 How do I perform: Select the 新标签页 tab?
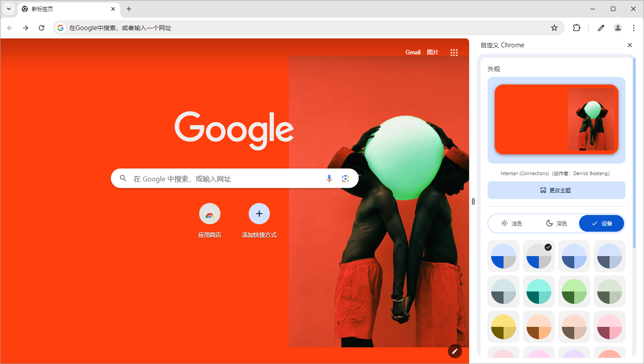[x=69, y=9]
